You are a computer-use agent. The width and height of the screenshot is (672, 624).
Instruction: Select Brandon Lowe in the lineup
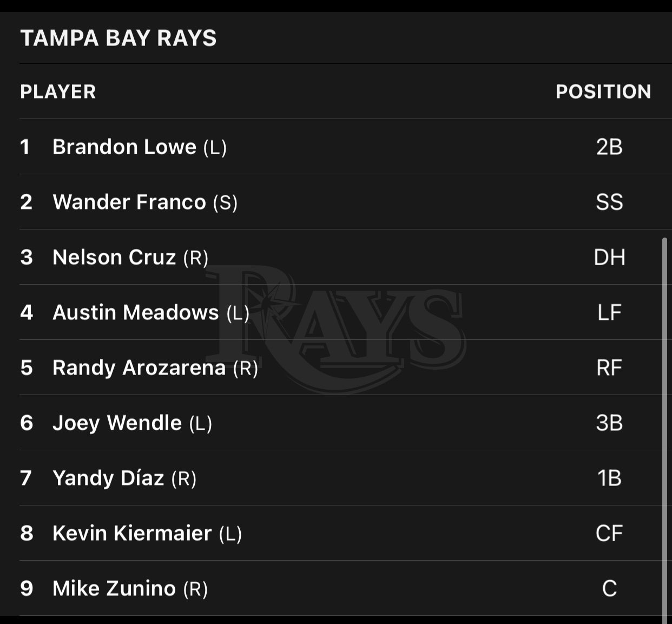point(124,147)
